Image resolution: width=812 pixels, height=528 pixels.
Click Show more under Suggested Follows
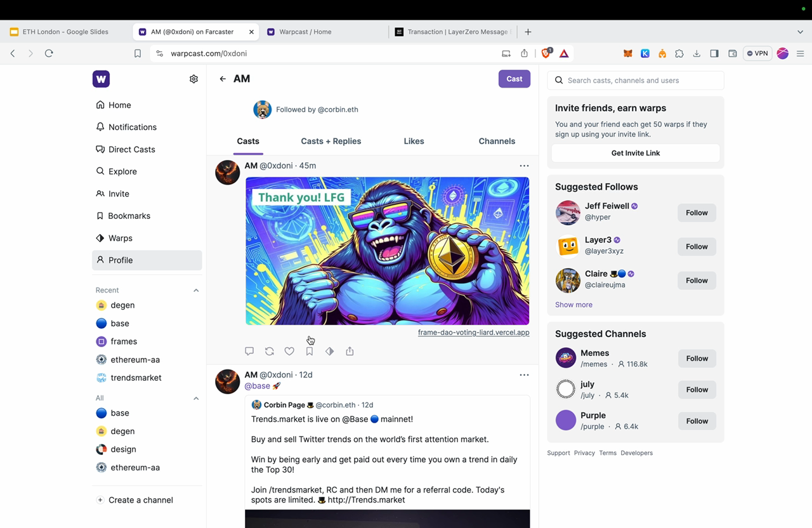pyautogui.click(x=573, y=305)
